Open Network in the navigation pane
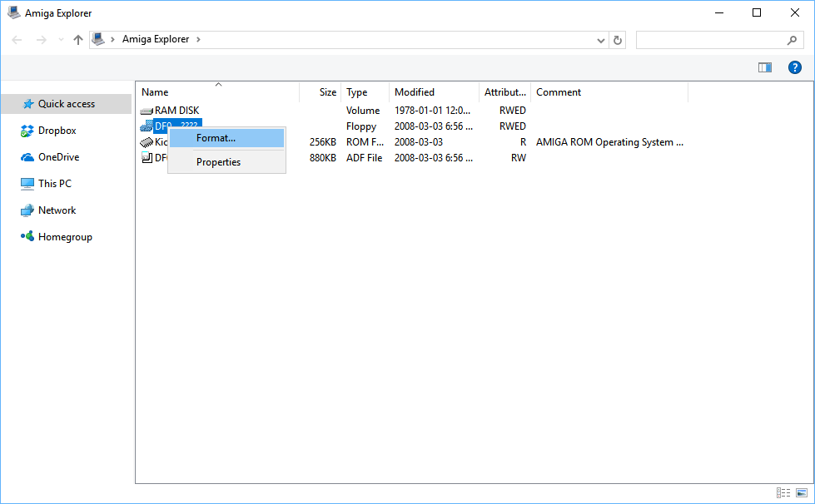815x504 pixels. pos(57,210)
